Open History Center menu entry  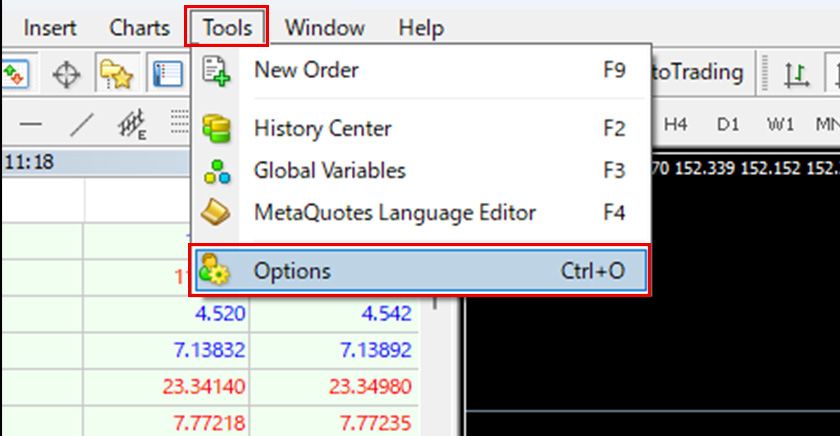pos(322,128)
